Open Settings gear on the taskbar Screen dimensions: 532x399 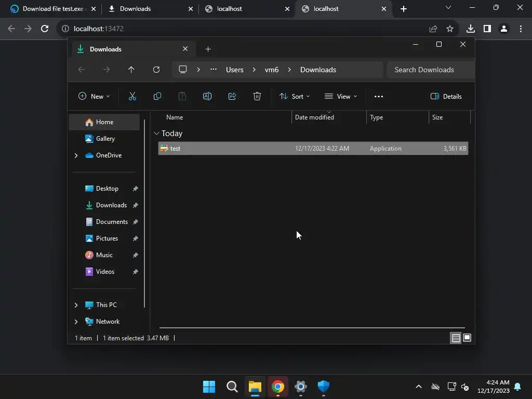pos(301,387)
